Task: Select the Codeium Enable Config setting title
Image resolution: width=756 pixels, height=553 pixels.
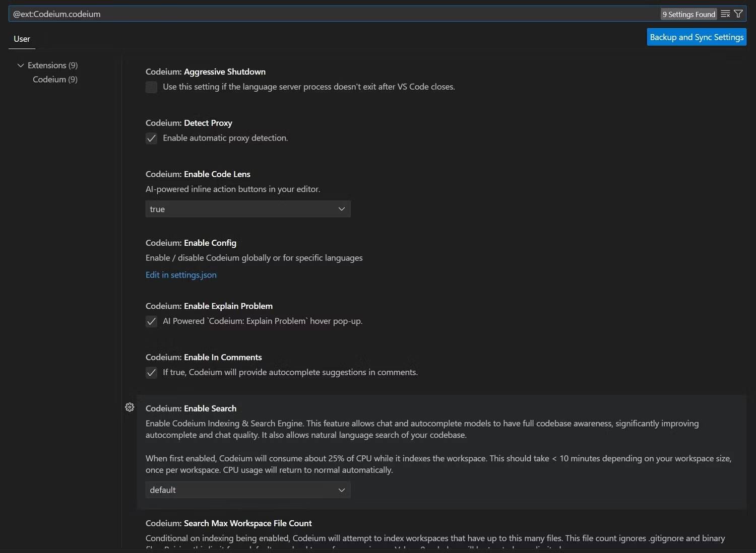Action: pyautogui.click(x=191, y=243)
